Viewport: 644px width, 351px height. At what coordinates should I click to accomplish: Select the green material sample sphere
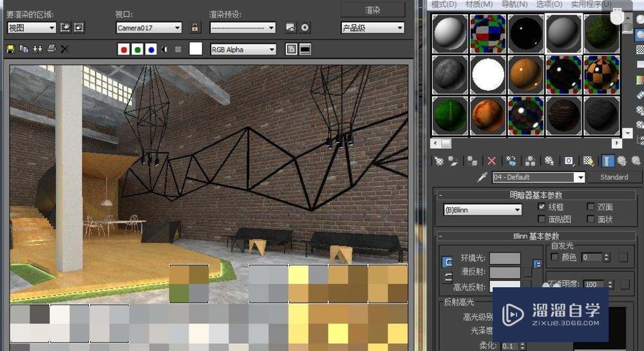pos(450,116)
